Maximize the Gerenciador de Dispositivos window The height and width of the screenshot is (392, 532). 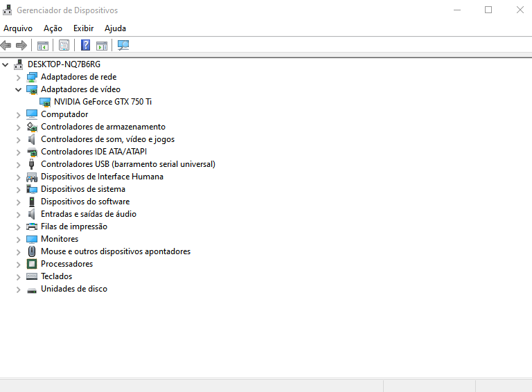pyautogui.click(x=488, y=10)
